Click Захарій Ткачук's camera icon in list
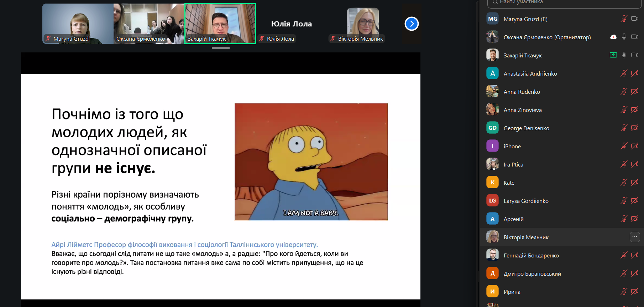 [634, 55]
